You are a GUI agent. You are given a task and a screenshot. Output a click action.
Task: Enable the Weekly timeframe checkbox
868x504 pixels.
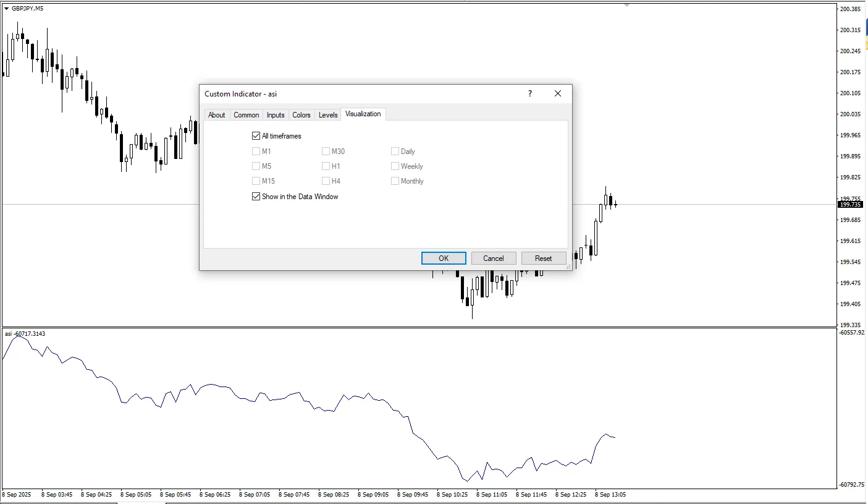point(395,166)
